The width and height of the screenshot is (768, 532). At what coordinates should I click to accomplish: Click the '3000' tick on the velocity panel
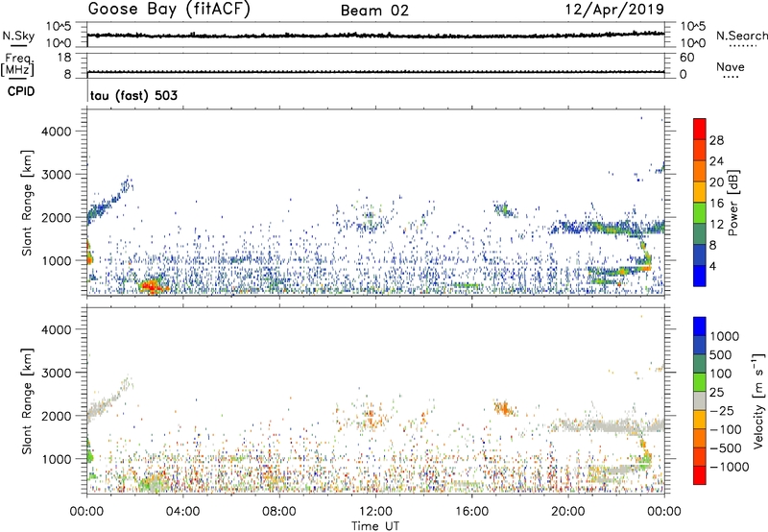point(57,373)
